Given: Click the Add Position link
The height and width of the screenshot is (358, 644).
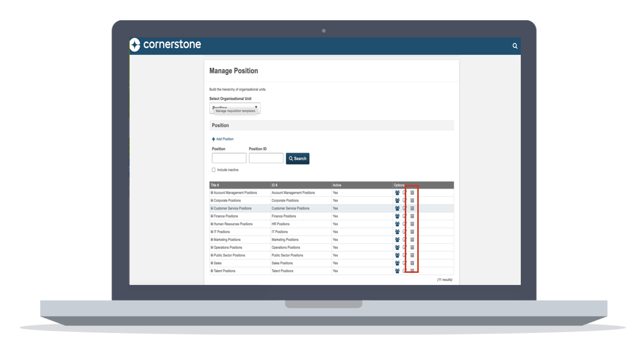Looking at the screenshot, I should tap(223, 139).
